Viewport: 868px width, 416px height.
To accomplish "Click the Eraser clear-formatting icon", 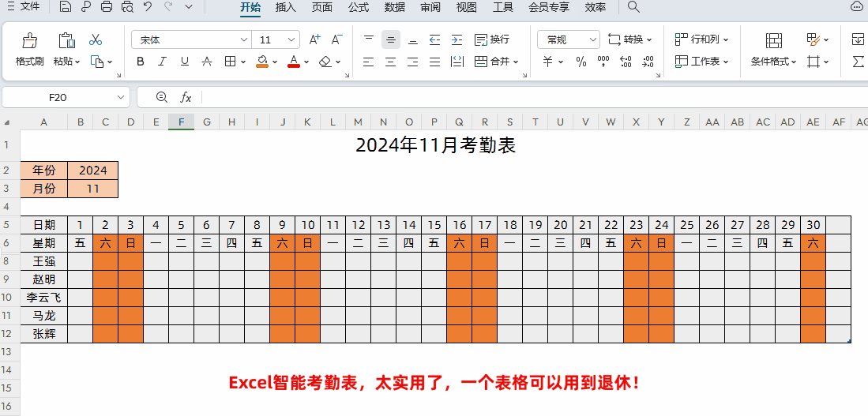I will click(325, 62).
